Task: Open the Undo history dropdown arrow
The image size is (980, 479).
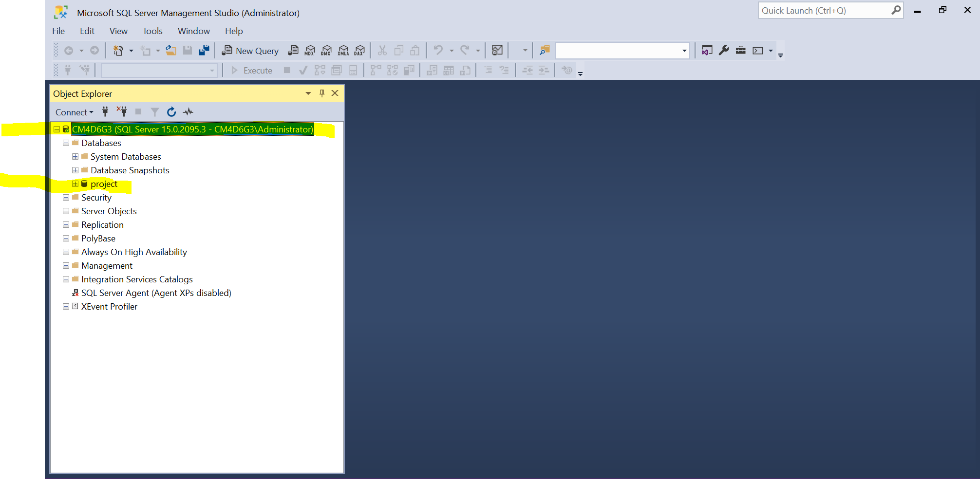Action: click(x=452, y=51)
